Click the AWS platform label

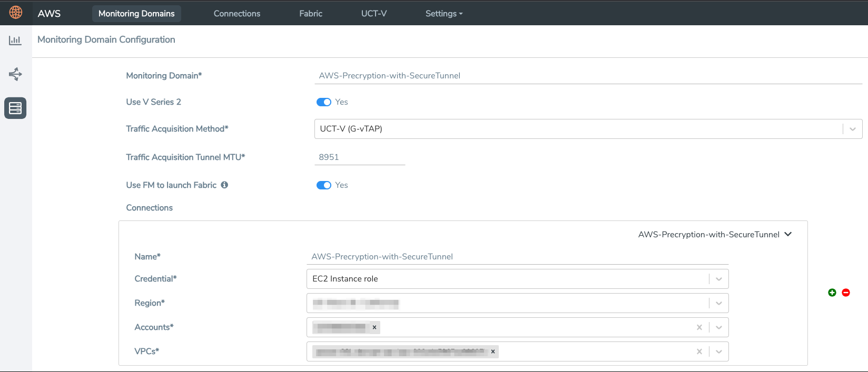coord(49,14)
